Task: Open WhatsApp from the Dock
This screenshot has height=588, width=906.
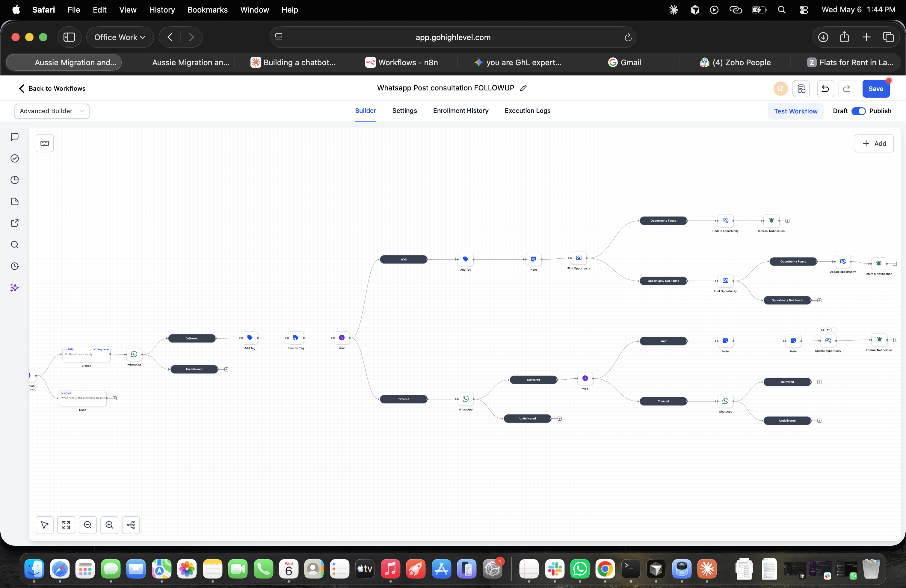Action: 580,569
